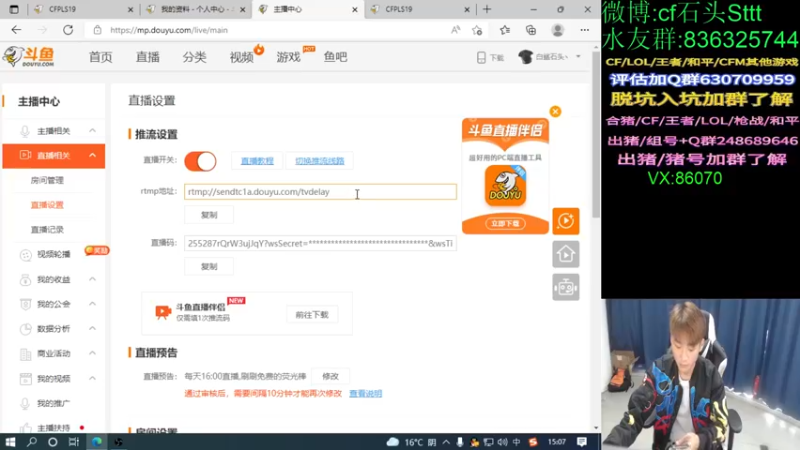Image resolution: width=800 pixels, height=450 pixels.
Task: Open 鱼吧 in the top navigation
Action: click(x=335, y=57)
